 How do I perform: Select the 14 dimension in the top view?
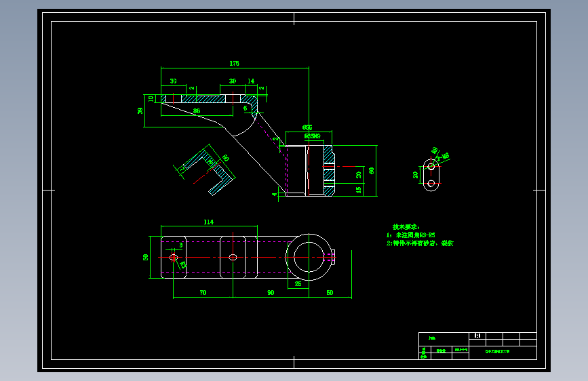pyautogui.click(x=251, y=81)
